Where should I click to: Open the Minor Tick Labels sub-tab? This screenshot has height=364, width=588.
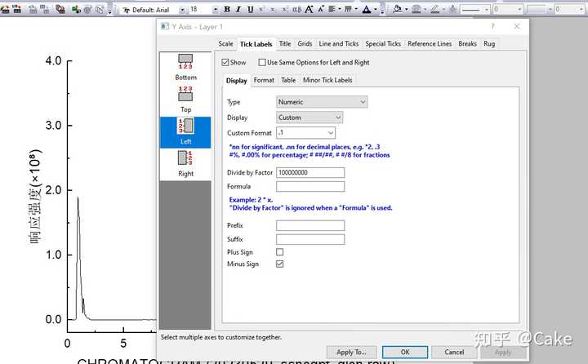coord(327,80)
